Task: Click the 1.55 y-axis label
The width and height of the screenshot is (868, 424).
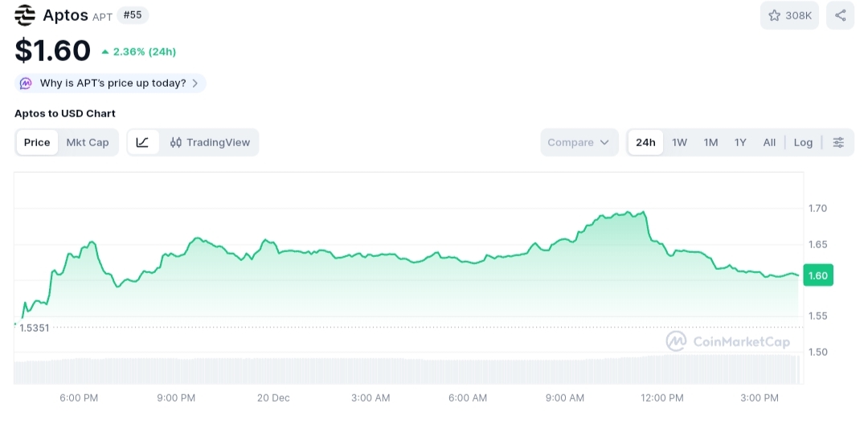Action: [817, 316]
